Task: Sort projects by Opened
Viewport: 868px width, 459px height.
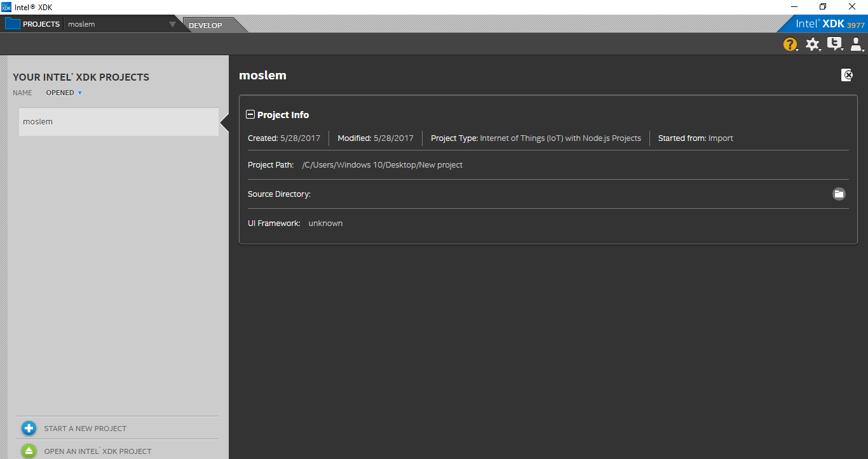Action: pos(64,93)
